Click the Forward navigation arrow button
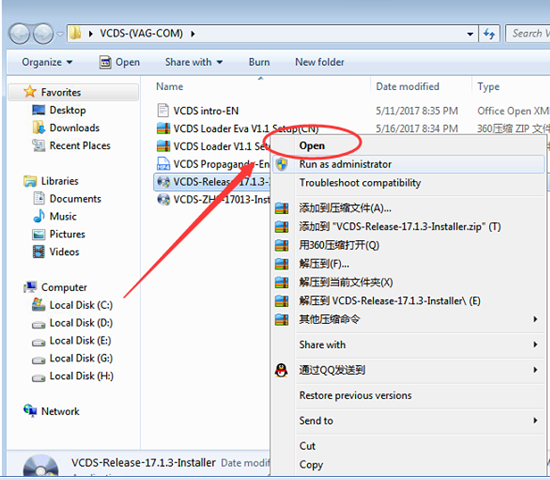 tap(43, 34)
